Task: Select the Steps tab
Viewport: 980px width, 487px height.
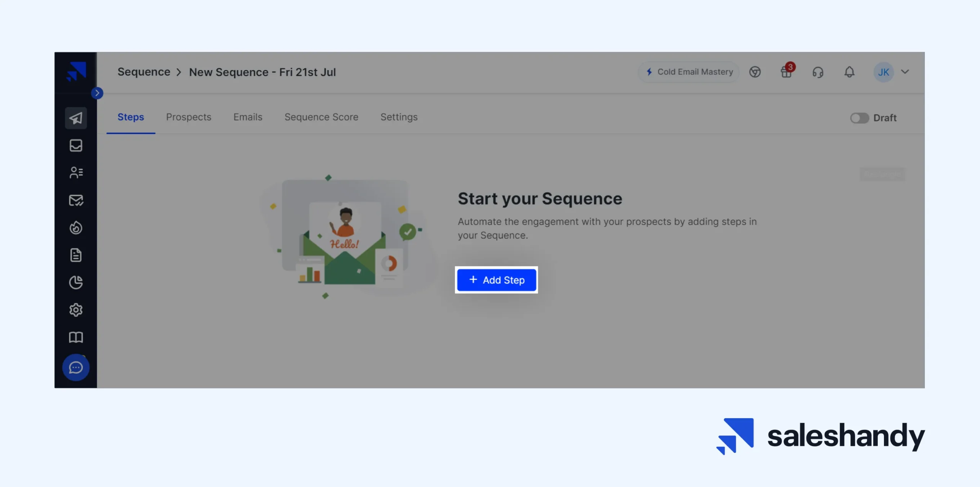Action: tap(131, 117)
